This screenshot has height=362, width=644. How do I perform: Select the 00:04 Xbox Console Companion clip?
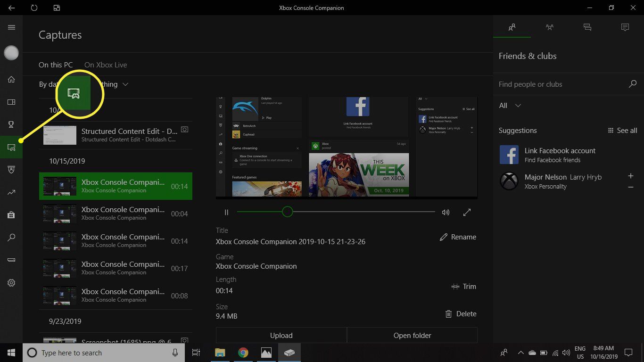point(116,214)
